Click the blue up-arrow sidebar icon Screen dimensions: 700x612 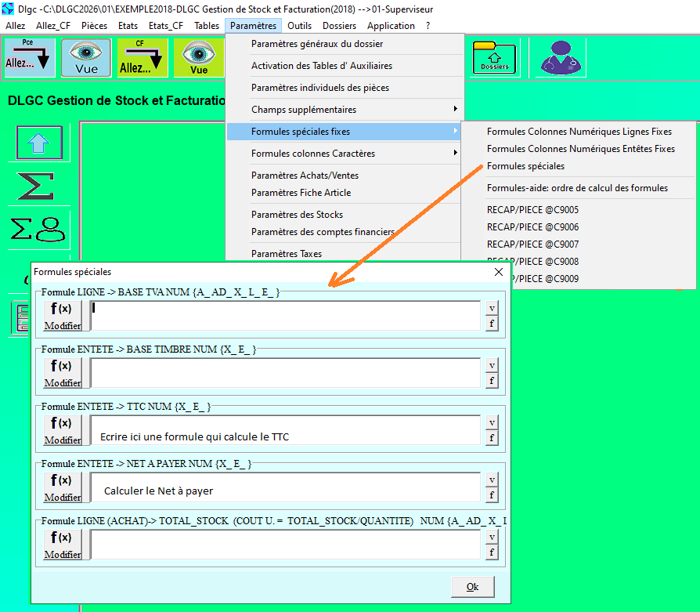point(39,143)
